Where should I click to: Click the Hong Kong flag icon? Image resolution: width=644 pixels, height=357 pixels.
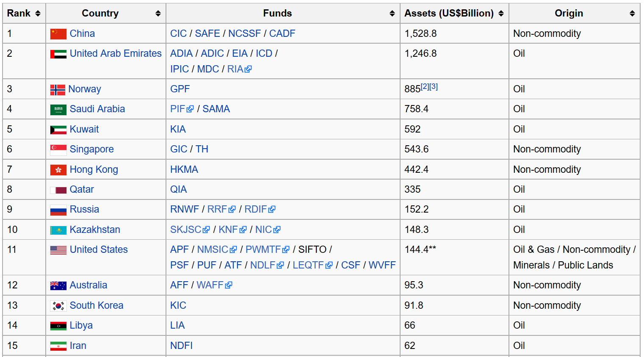click(58, 170)
